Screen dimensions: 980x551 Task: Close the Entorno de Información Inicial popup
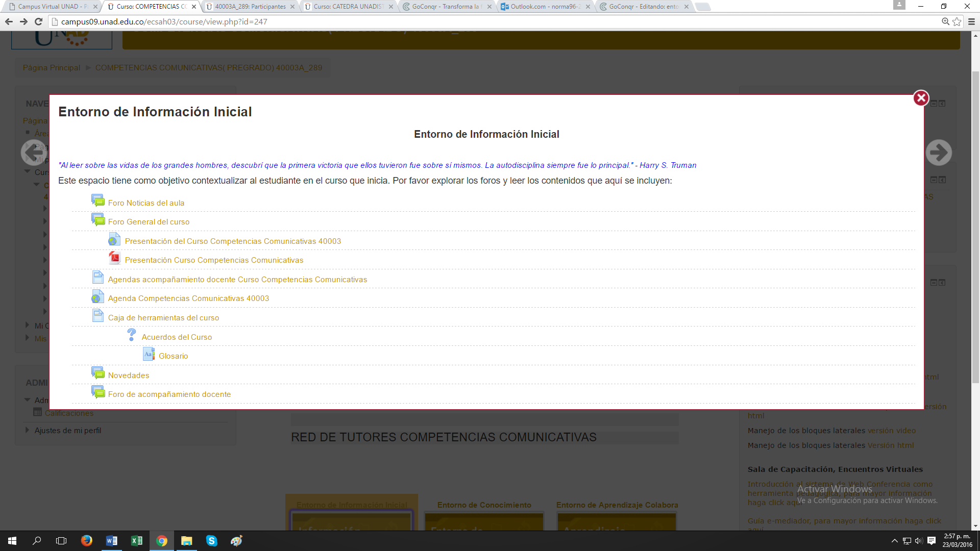921,98
